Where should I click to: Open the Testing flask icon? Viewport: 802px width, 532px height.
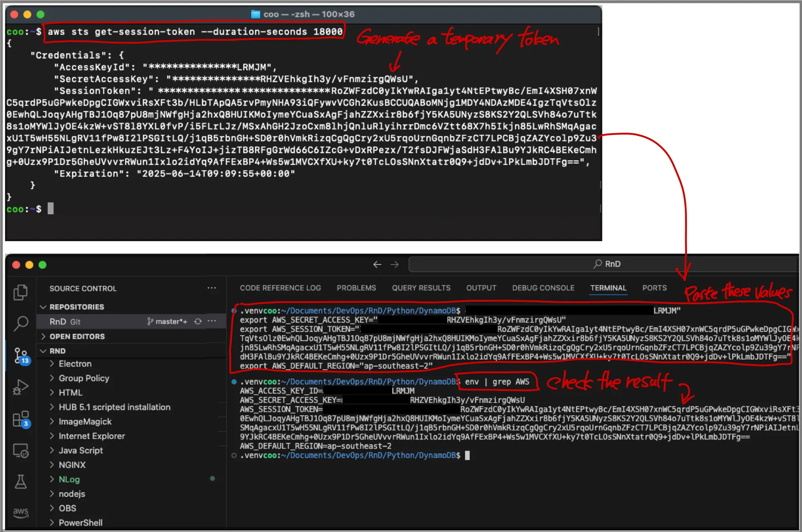pyautogui.click(x=21, y=482)
